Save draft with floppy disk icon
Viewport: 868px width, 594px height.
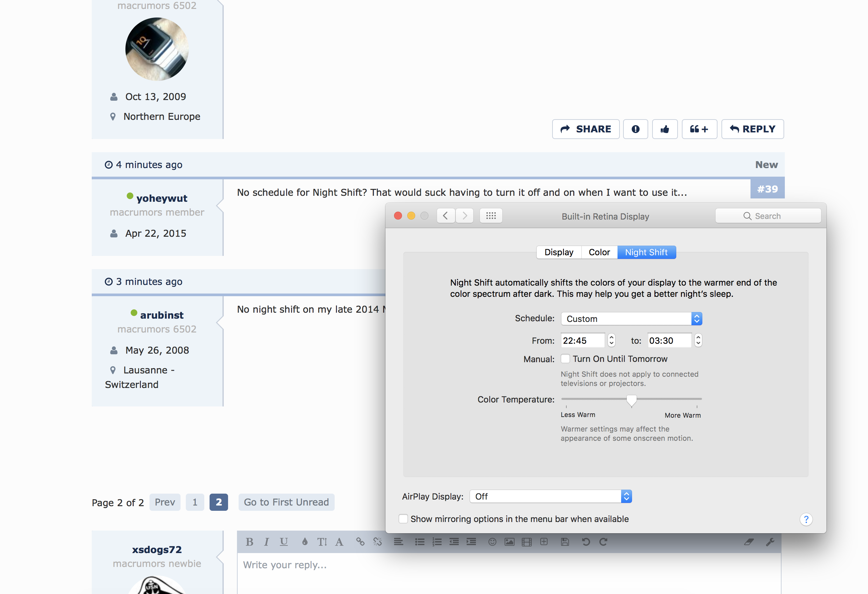tap(565, 542)
